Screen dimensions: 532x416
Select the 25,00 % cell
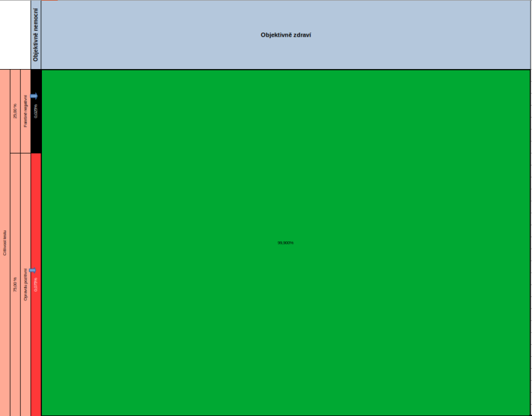click(x=15, y=111)
